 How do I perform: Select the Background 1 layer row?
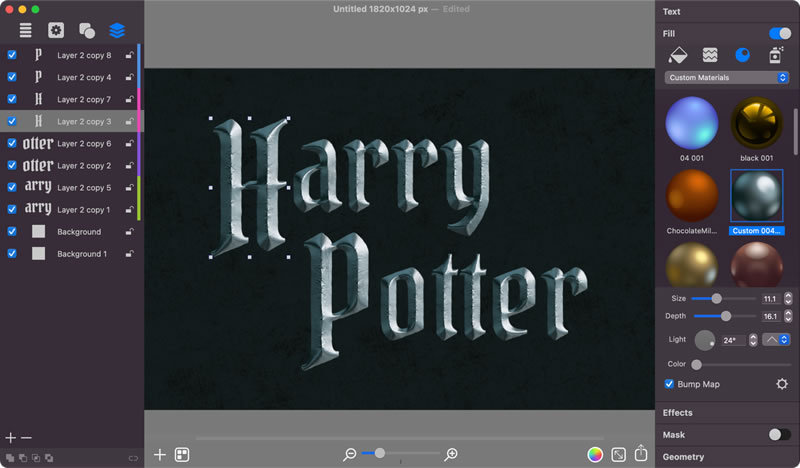(x=70, y=254)
